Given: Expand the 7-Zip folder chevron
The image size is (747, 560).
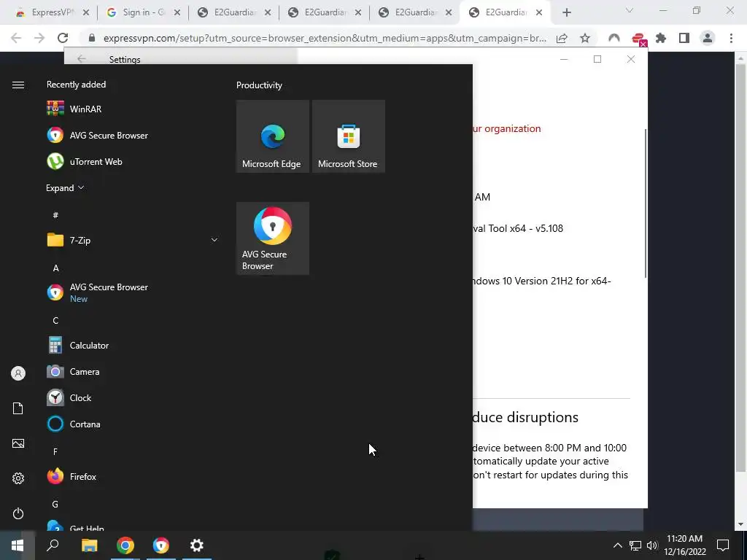Looking at the screenshot, I should click(214, 240).
